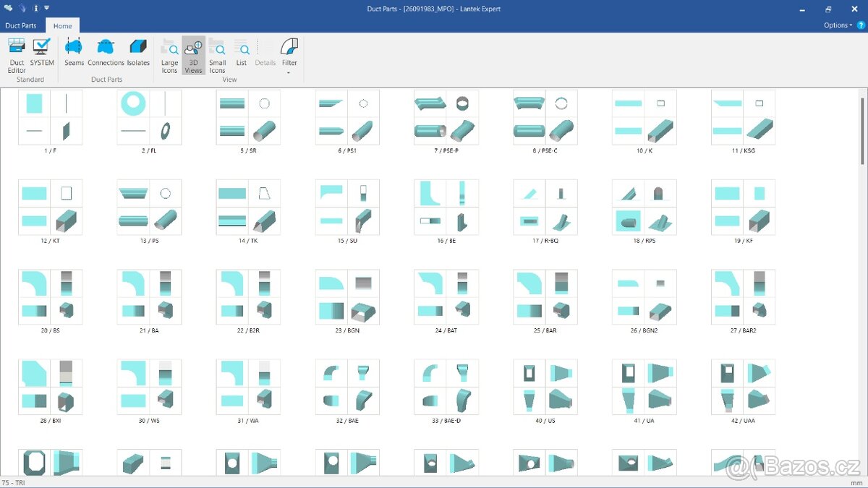Open the Options dropdown menu
The image size is (868, 488).
click(x=838, y=25)
